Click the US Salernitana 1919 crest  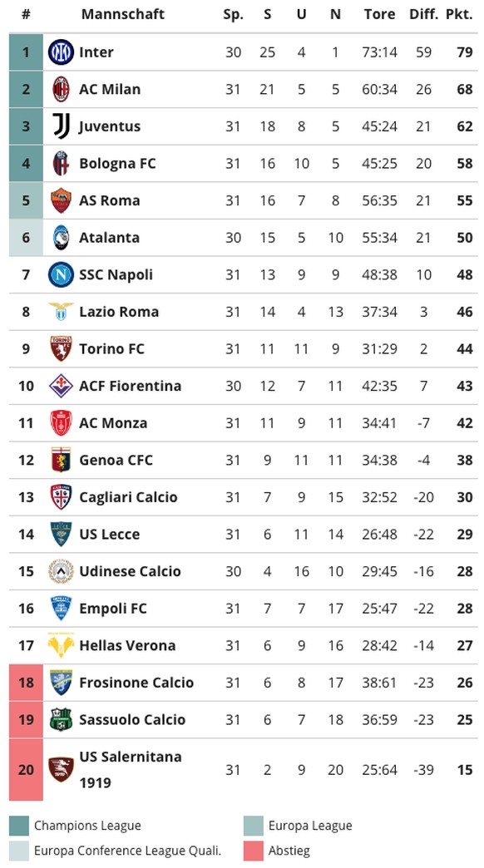(x=61, y=769)
